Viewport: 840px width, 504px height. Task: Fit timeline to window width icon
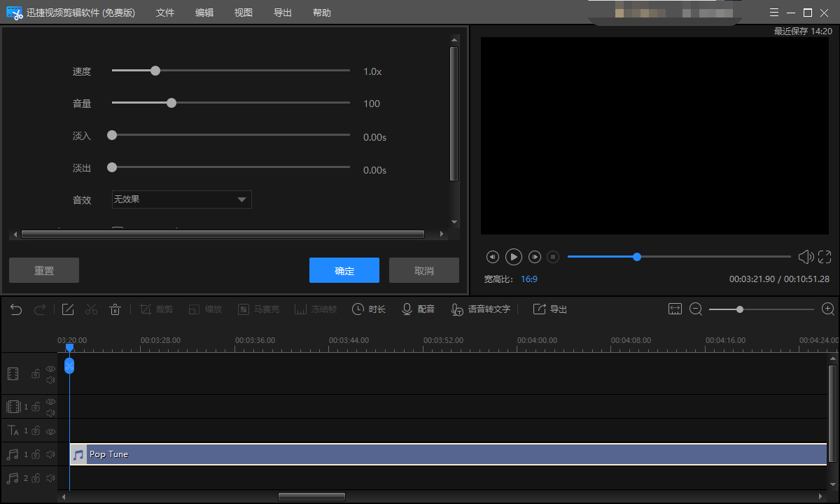tap(675, 309)
